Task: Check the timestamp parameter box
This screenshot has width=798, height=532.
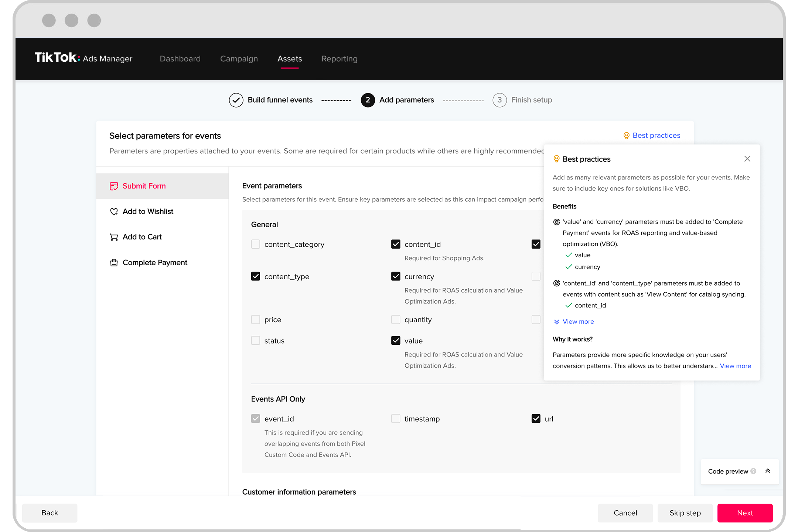Action: coord(396,419)
